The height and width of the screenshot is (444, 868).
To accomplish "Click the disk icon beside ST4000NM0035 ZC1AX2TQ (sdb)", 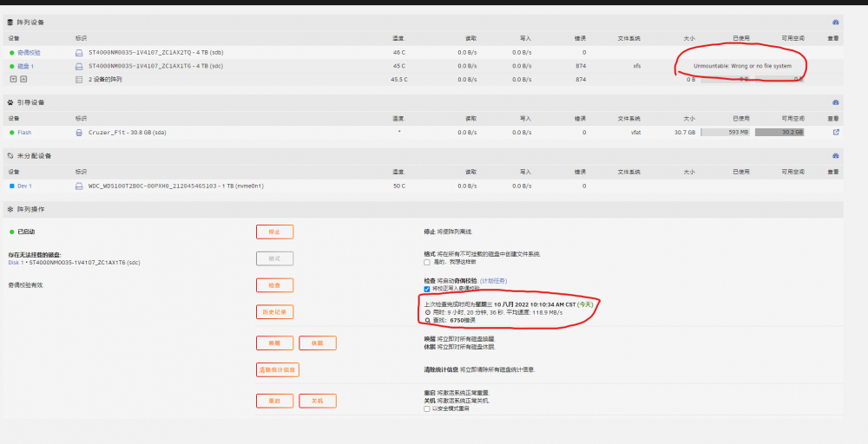I will [x=79, y=53].
